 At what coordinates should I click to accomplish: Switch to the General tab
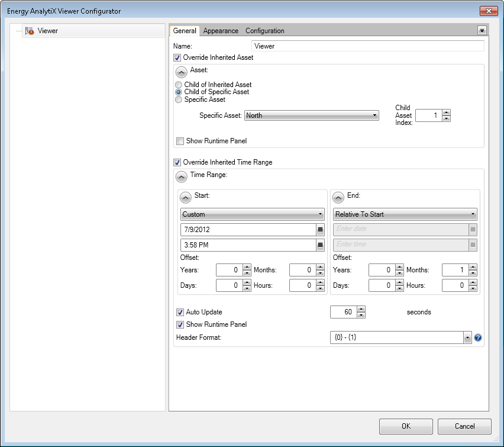185,31
